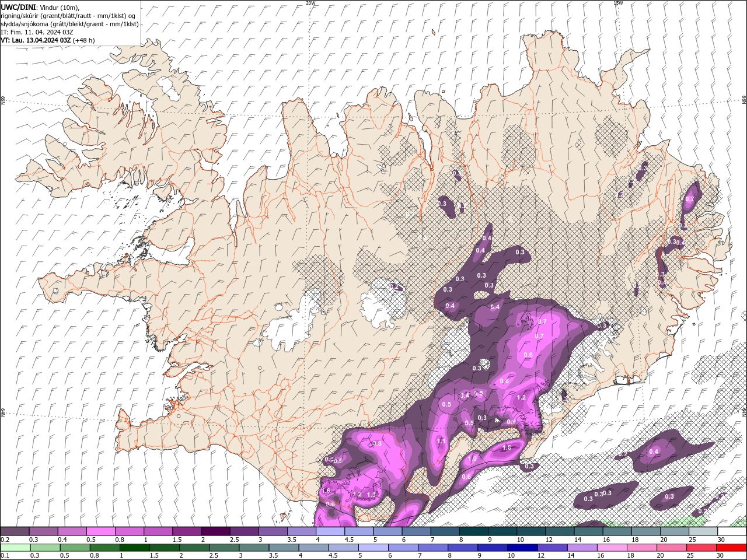Click the '15W' longitude label
This screenshot has width=747, height=560.
click(618, 2)
